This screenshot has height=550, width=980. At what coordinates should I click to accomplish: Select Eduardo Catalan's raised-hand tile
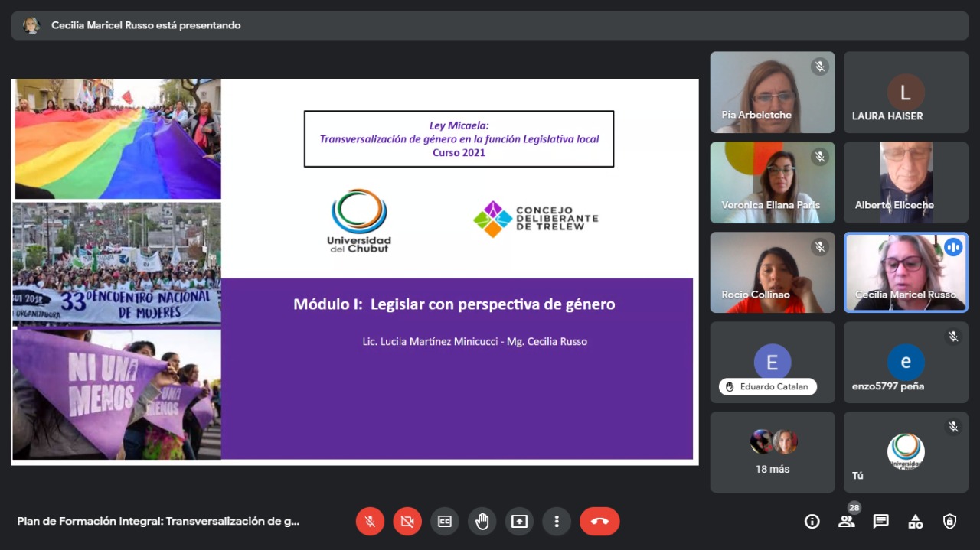[x=772, y=362]
